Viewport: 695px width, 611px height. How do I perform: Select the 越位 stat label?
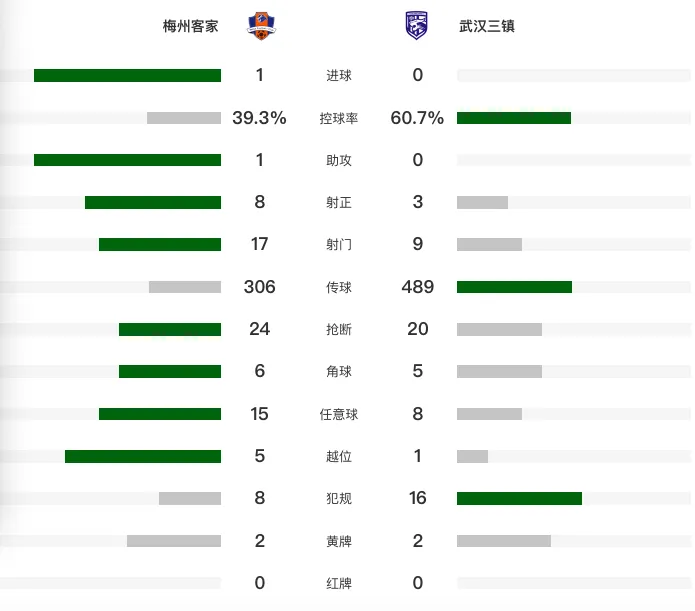tap(339, 456)
